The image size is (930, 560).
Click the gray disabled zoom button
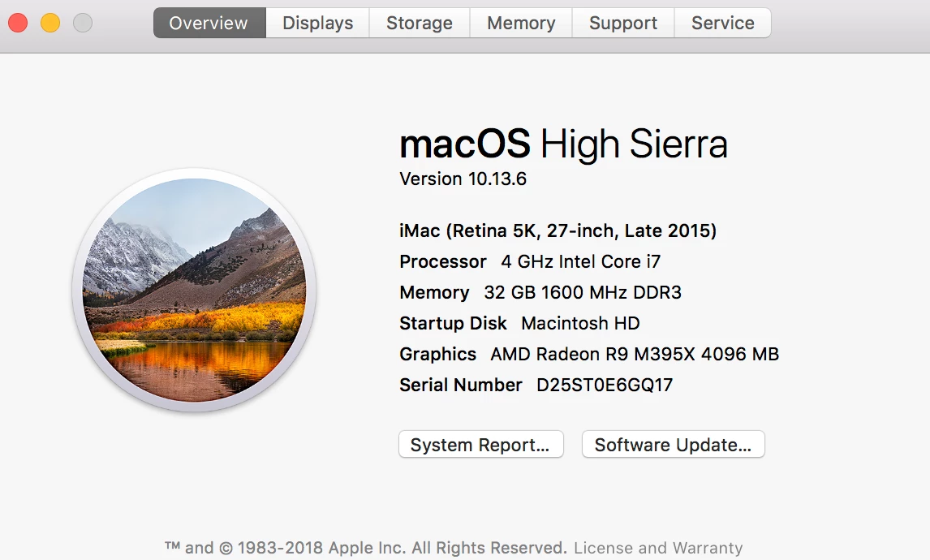pyautogui.click(x=83, y=24)
